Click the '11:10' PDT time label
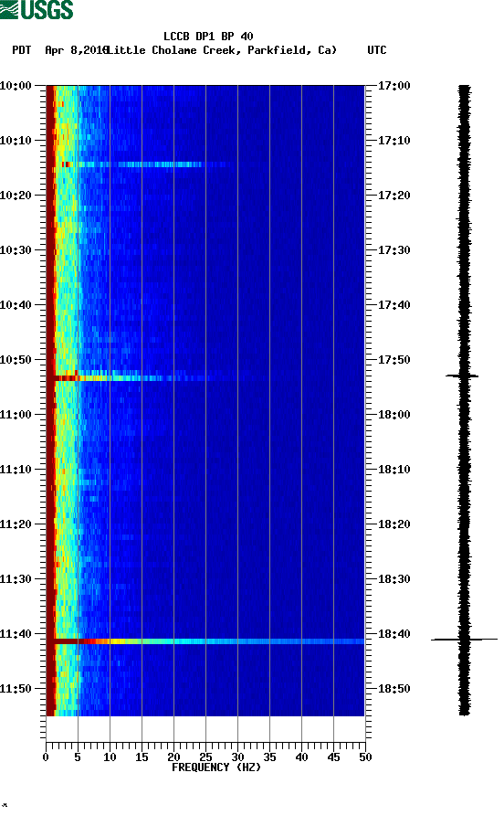Screen dimensions: 504x815 (16, 470)
